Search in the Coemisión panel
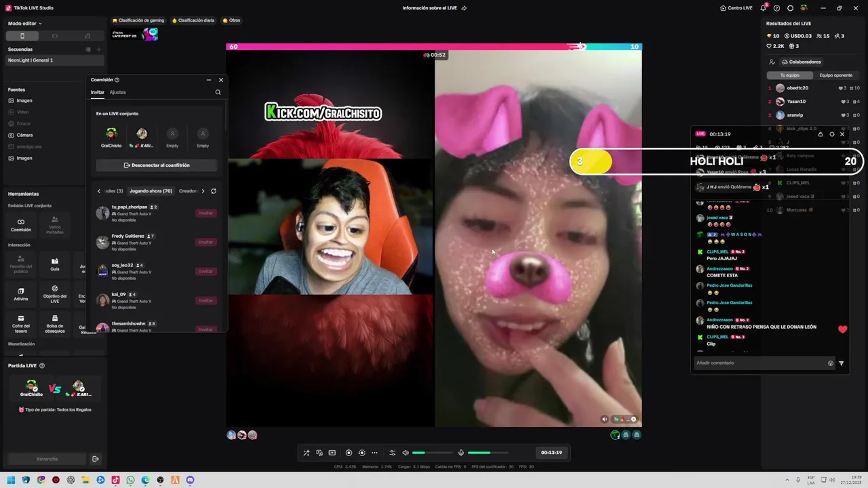The image size is (868, 488). coord(218,92)
